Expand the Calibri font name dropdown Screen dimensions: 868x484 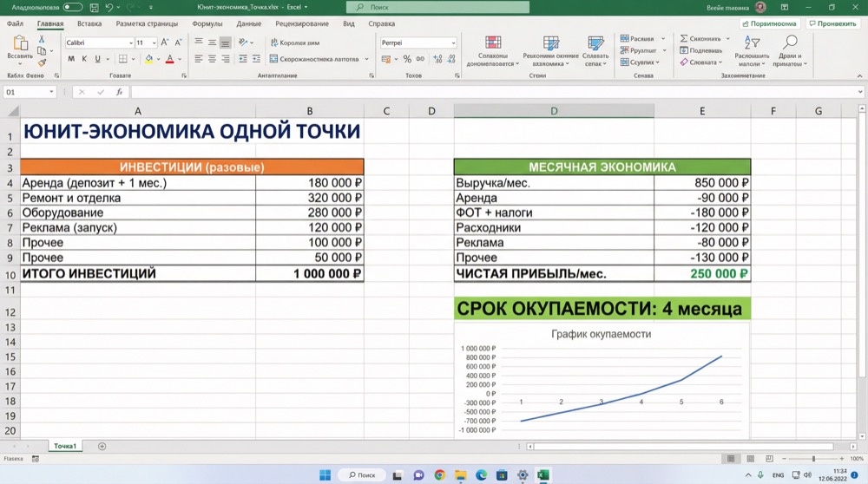click(x=131, y=43)
